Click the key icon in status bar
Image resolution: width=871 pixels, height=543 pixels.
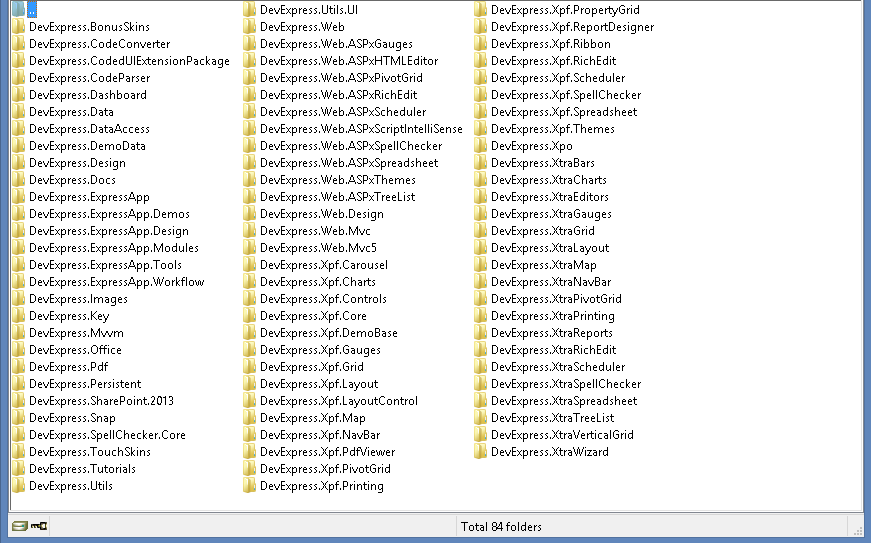[x=39, y=526]
